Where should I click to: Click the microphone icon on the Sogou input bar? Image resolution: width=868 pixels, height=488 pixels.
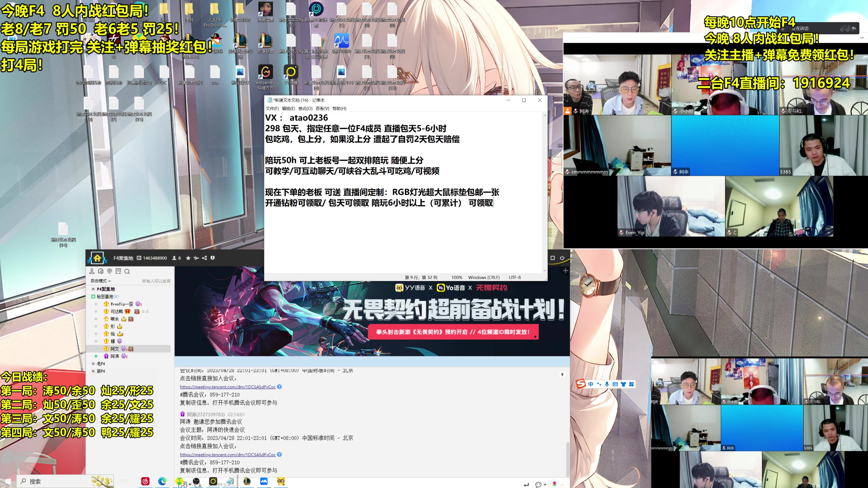coord(607,384)
